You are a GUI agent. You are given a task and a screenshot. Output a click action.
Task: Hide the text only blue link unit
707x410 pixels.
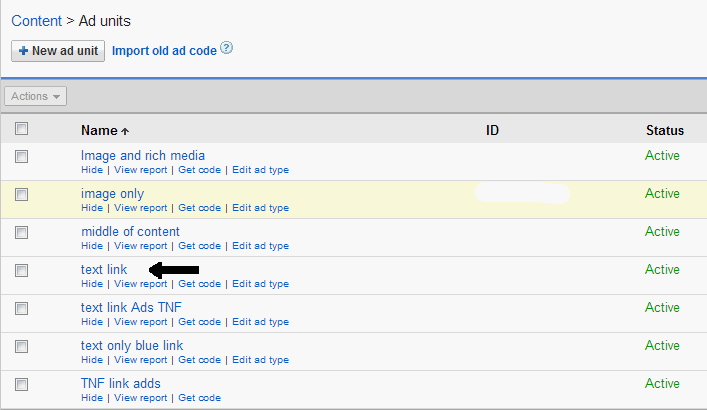pos(92,360)
